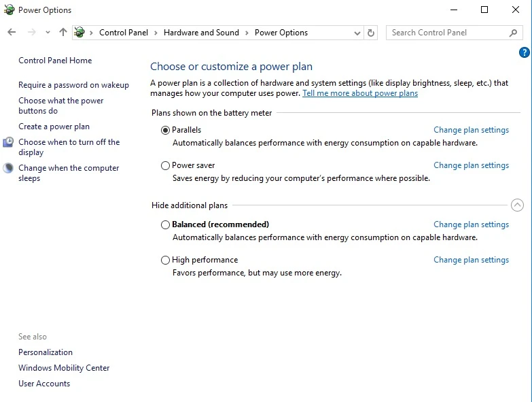
Task: Collapse additional plans with the chevron
Action: pos(517,205)
